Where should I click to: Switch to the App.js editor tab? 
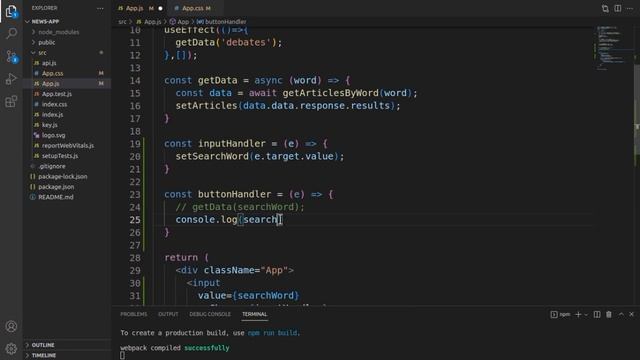tap(140, 8)
